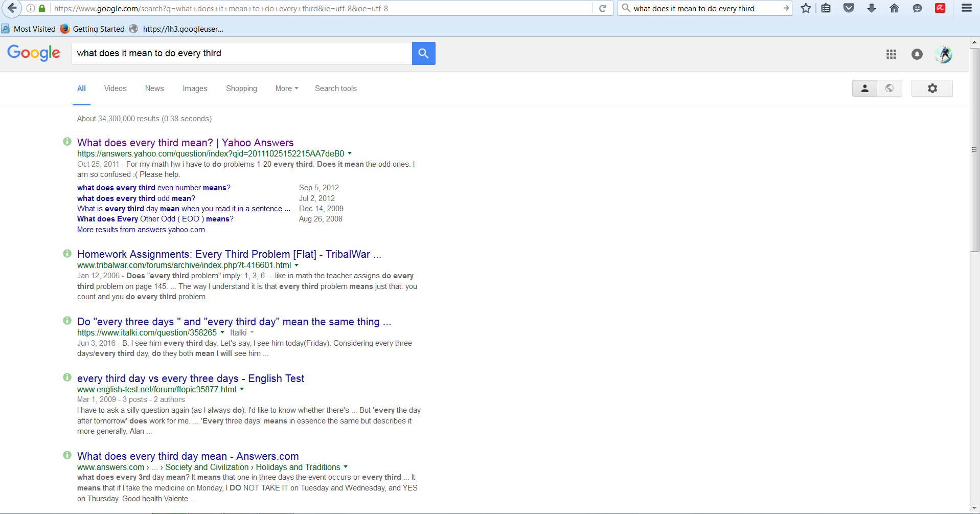The height and width of the screenshot is (514, 980).
Task: Open search settings gear icon
Action: click(x=932, y=88)
